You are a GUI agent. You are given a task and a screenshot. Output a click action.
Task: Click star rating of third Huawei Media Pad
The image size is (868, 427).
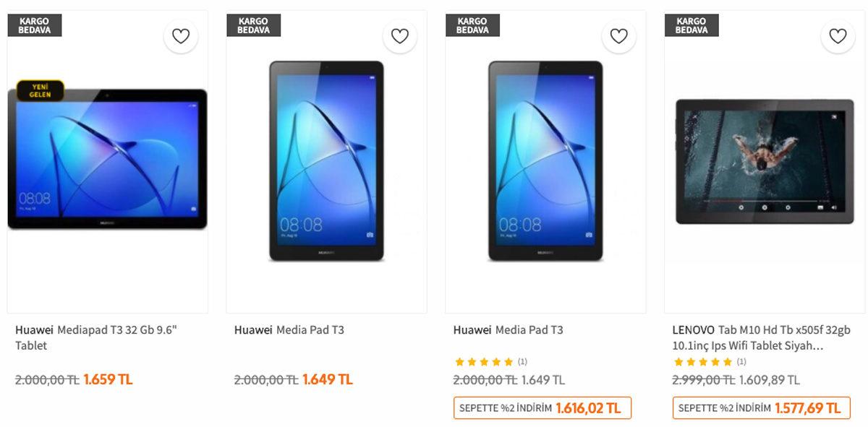(484, 362)
